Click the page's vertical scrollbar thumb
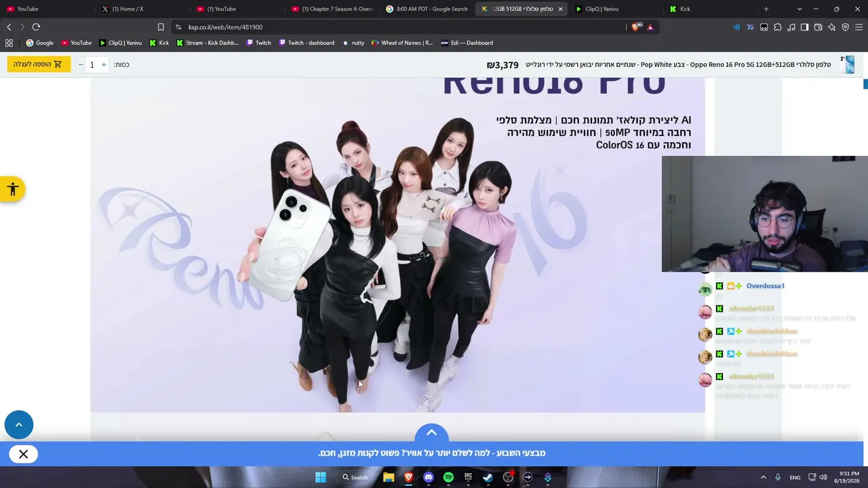 (x=865, y=84)
